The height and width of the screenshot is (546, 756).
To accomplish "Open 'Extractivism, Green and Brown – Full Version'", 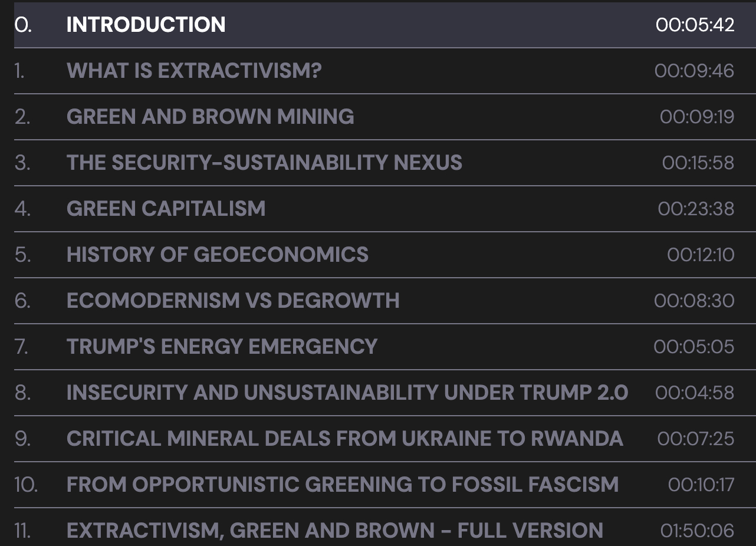I will point(334,531).
